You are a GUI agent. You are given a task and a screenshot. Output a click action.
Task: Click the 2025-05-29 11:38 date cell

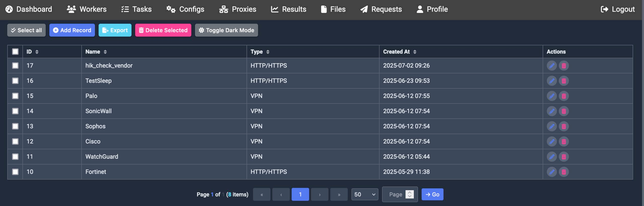click(461, 172)
